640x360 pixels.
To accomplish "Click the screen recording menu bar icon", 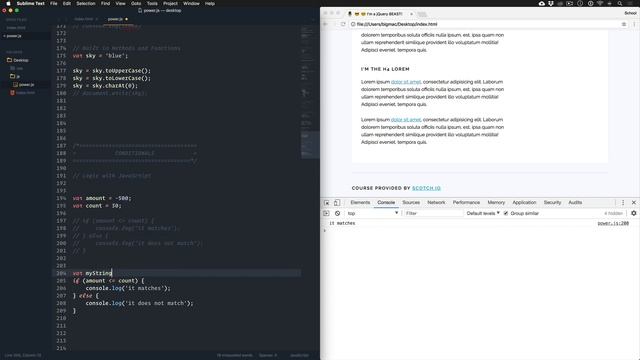I will [x=569, y=3].
